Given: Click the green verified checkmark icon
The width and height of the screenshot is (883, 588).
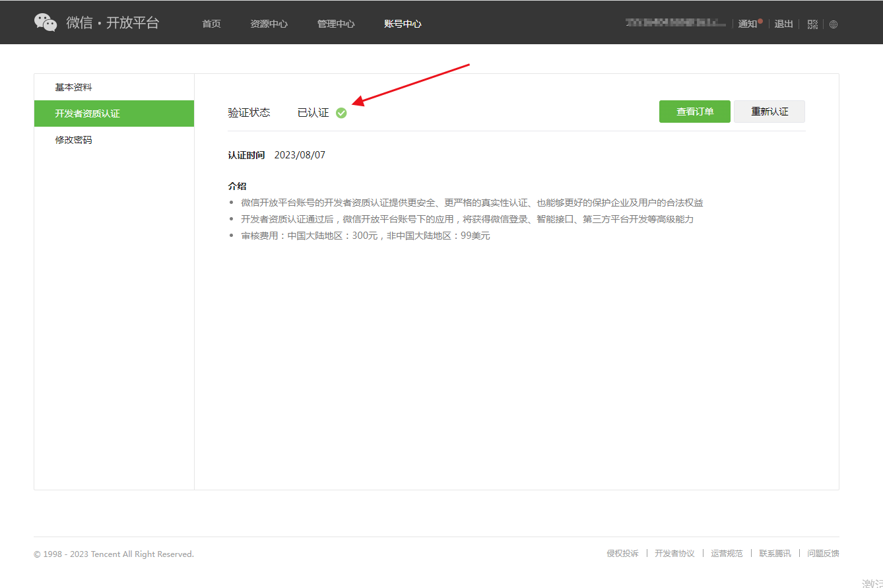Looking at the screenshot, I should 341,113.
